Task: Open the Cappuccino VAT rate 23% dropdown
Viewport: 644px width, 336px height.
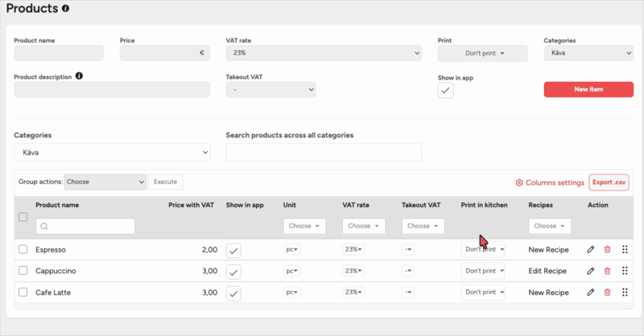Action: click(x=353, y=271)
